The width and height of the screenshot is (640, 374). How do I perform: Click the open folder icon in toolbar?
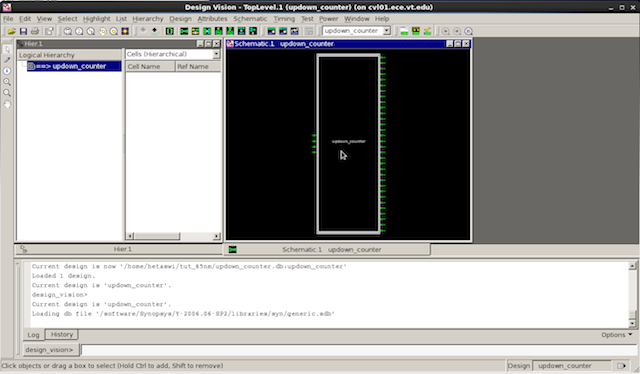11,31
